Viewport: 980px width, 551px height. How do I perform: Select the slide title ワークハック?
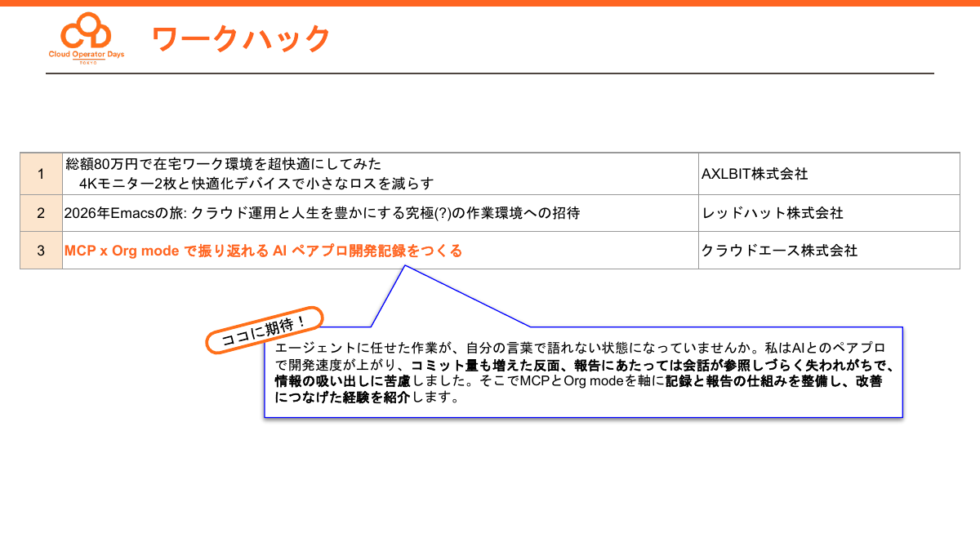(x=241, y=38)
